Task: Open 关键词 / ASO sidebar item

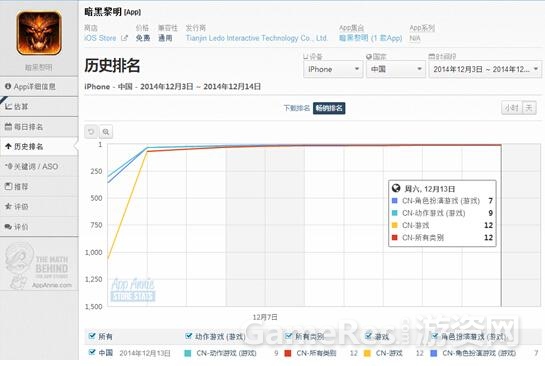Action: tap(39, 166)
